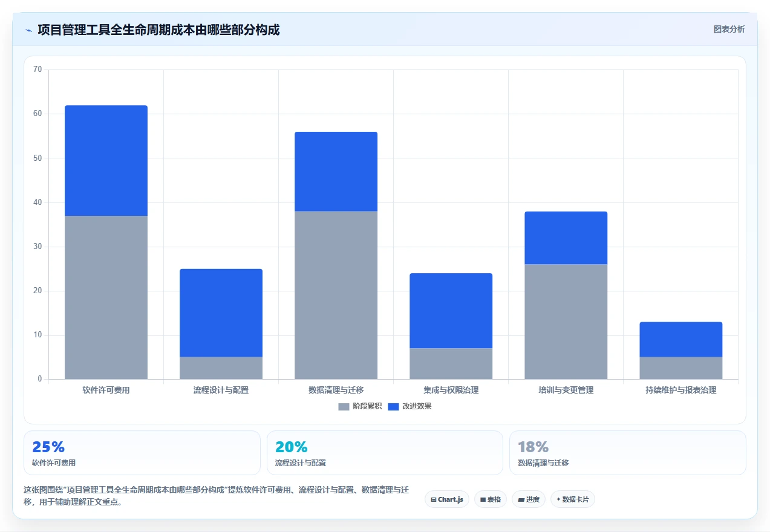Click the blue segment of 数据清理与迁移 bar
The image size is (770, 532).
click(336, 172)
